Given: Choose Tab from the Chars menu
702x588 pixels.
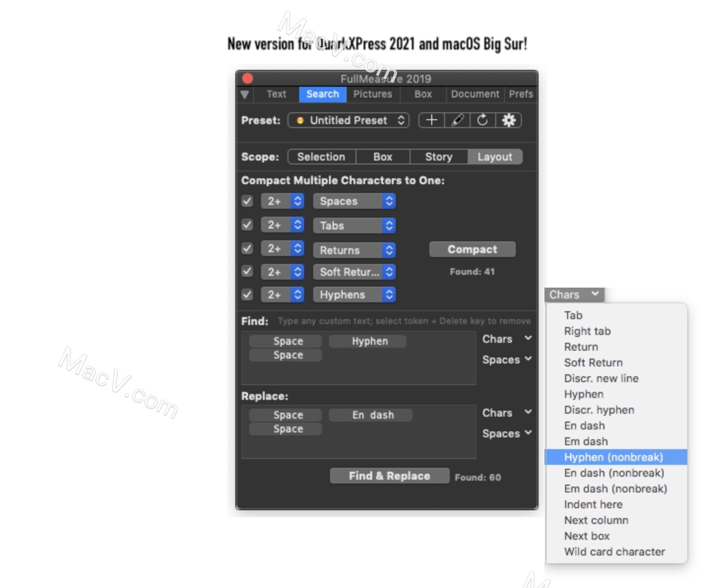Looking at the screenshot, I should (616, 315).
